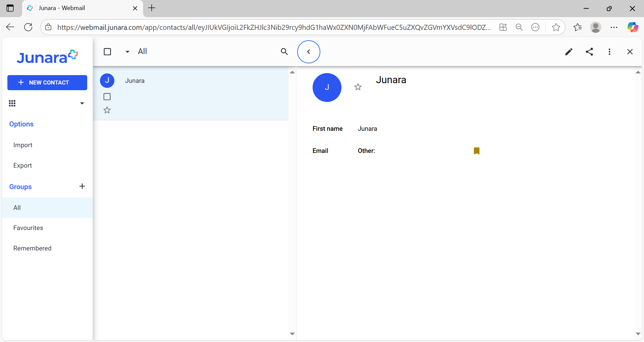
Task: Open the browser profile avatar
Action: (596, 27)
